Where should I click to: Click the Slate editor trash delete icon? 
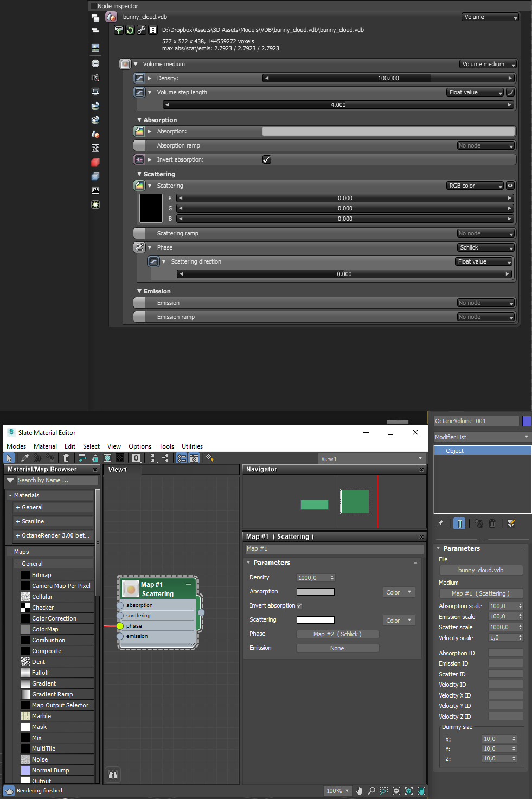pyautogui.click(x=66, y=458)
